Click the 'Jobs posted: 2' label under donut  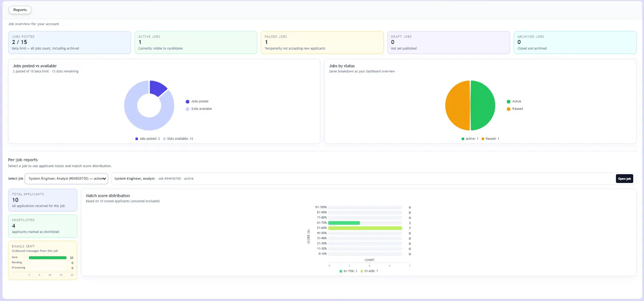pos(148,139)
